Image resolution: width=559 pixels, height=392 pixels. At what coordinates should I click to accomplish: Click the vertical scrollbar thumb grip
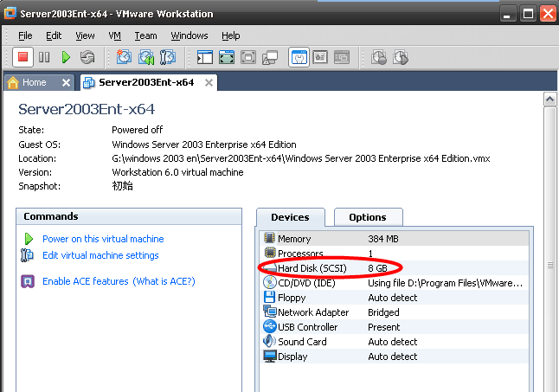[x=550, y=265]
